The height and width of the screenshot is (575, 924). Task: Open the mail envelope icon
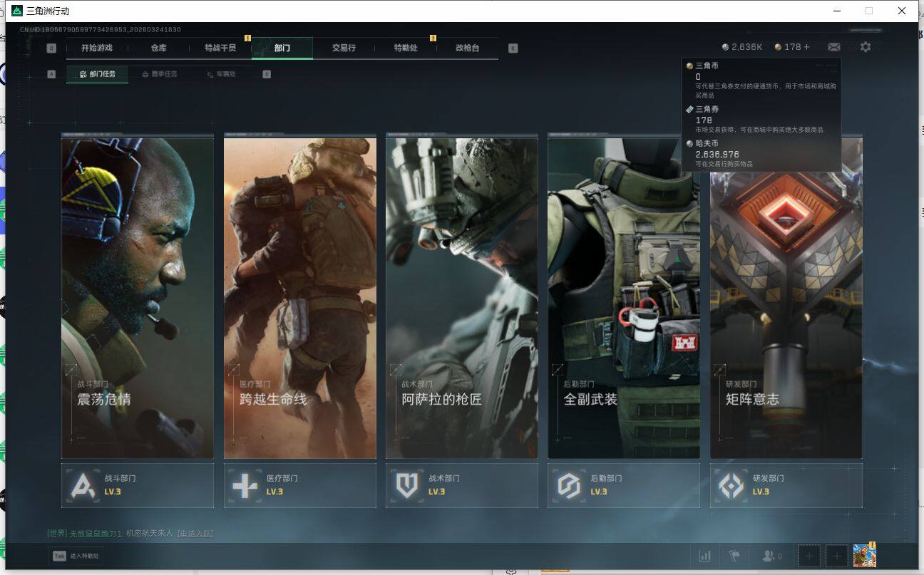[833, 47]
